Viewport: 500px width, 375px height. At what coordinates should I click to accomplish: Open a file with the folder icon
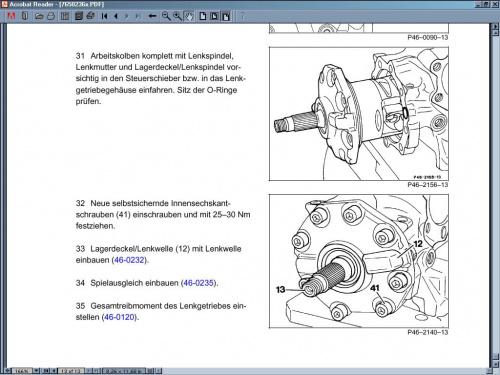click(39, 16)
